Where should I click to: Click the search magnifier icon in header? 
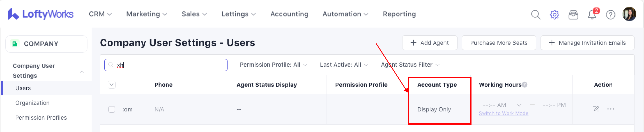[536, 15]
